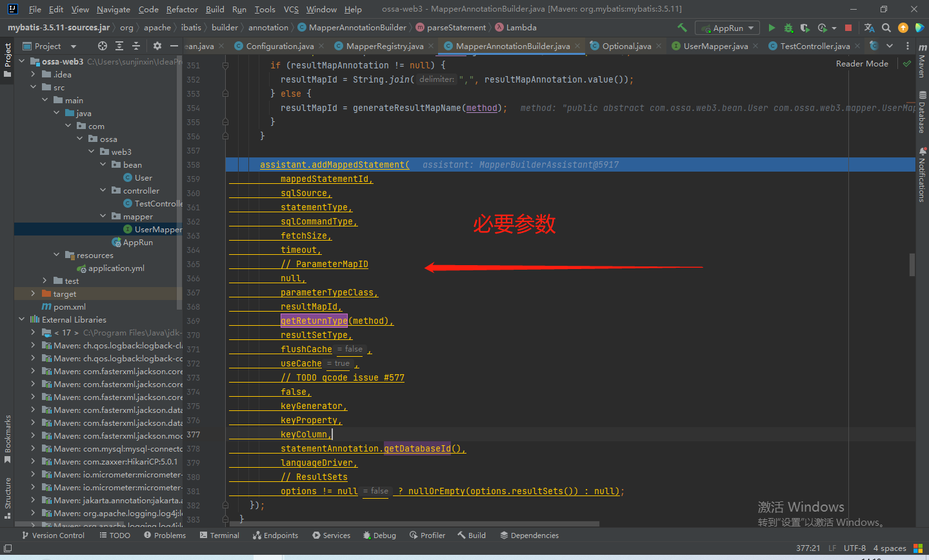929x560 pixels.
Task: Hide the Project tool window
Action: (174, 46)
